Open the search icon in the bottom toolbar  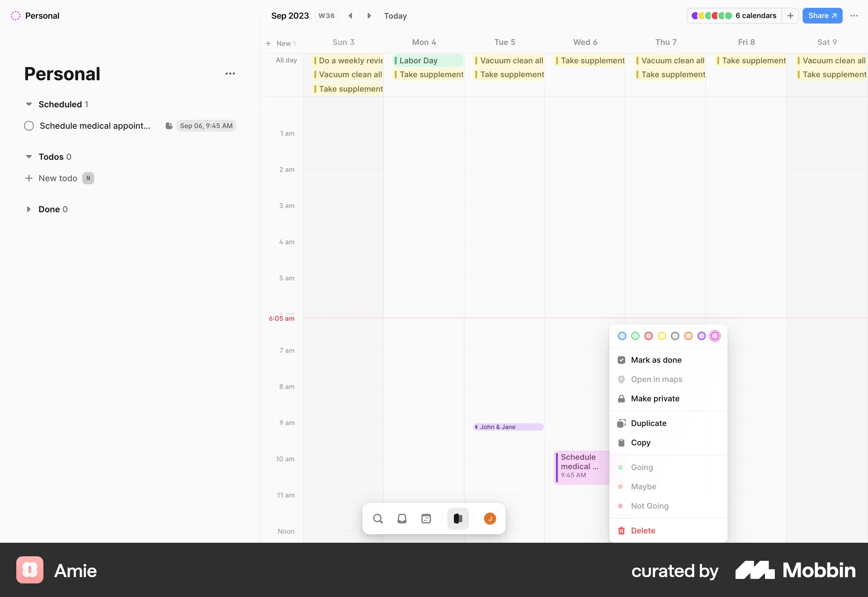tap(378, 518)
